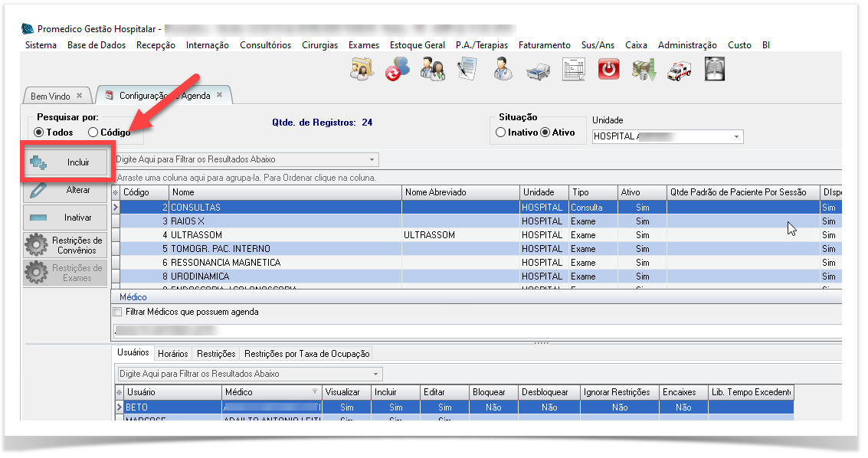This screenshot has height=458, width=868.
Task: Open the signed document with pen icon
Action: point(467,70)
